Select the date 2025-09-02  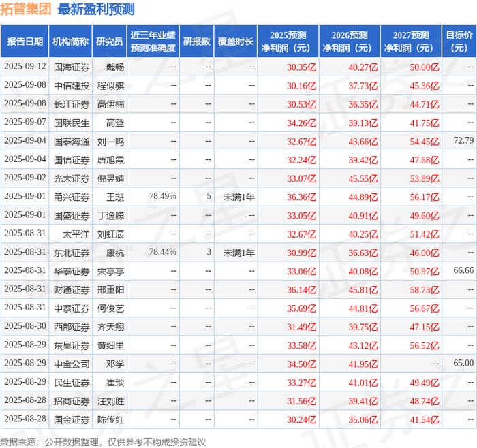click(25, 178)
